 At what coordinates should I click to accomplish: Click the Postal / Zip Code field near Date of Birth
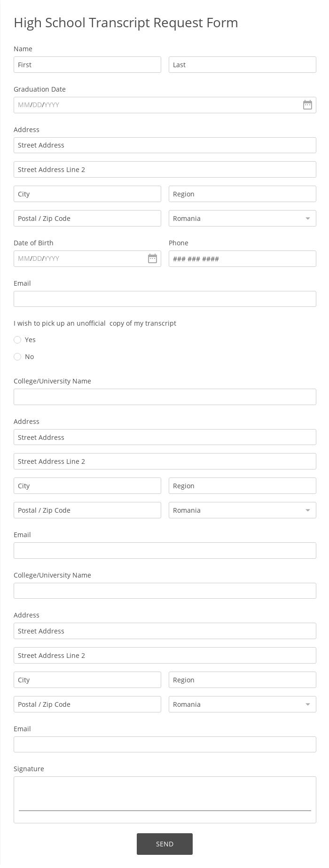pos(87,218)
